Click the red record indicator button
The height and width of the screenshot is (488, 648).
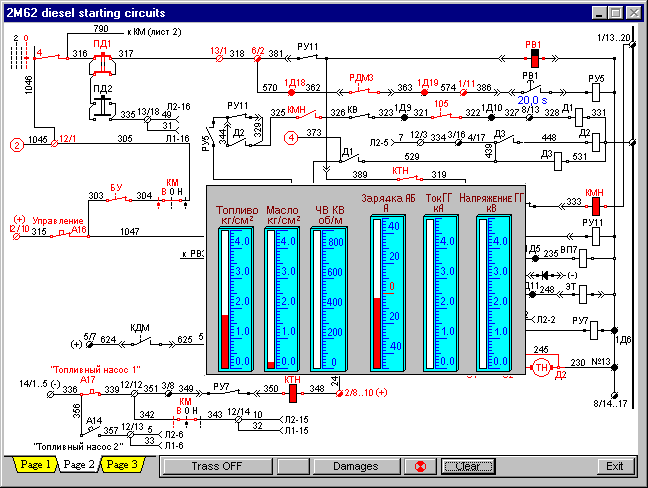tap(421, 466)
